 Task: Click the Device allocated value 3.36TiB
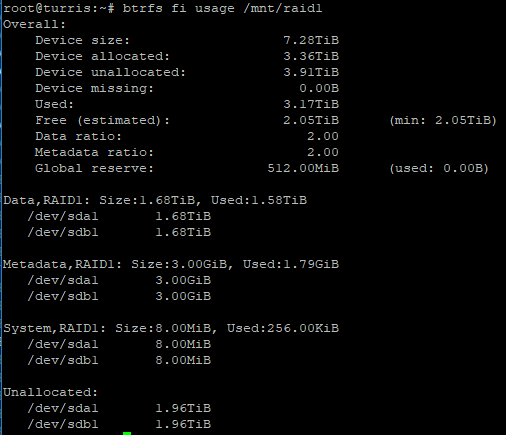pos(311,56)
